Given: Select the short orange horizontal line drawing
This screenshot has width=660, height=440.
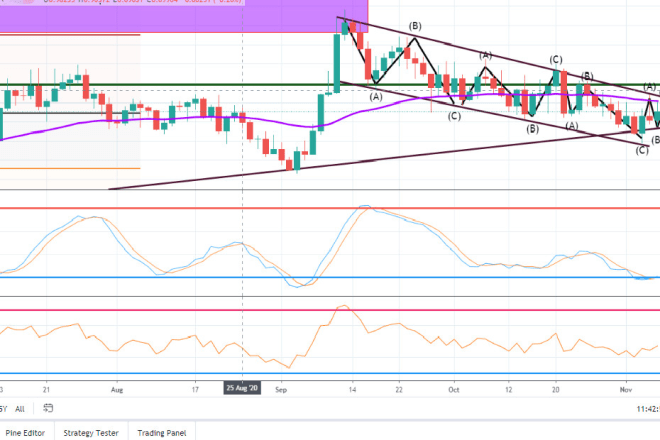Looking at the screenshot, I should pos(70,168).
